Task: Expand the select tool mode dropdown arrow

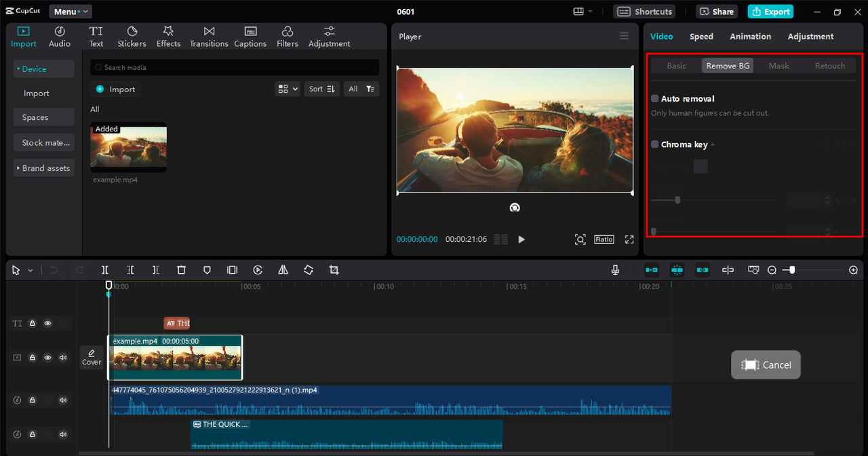Action: click(x=31, y=270)
